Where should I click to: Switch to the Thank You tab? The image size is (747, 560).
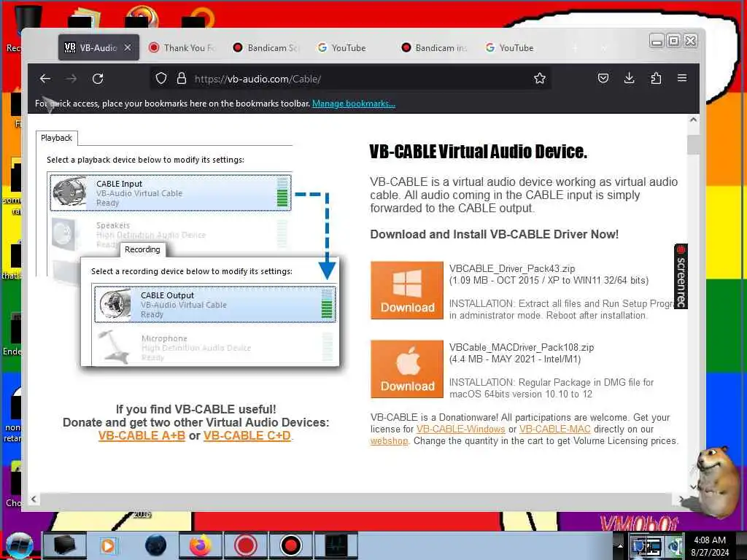tap(182, 47)
